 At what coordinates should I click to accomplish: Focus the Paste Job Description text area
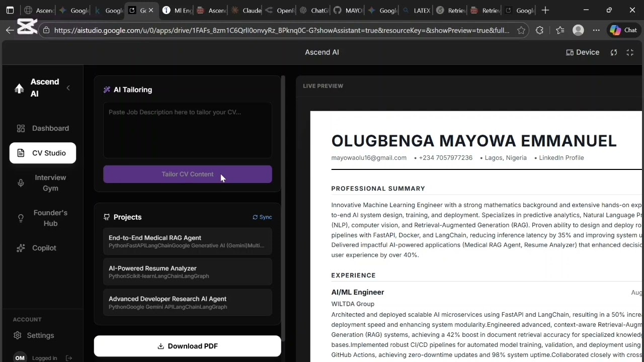click(188, 130)
